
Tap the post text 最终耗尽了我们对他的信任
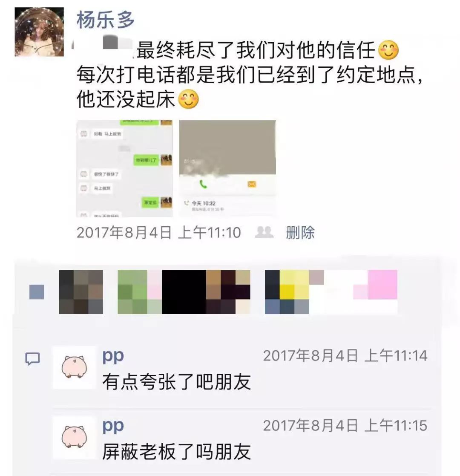(256, 50)
